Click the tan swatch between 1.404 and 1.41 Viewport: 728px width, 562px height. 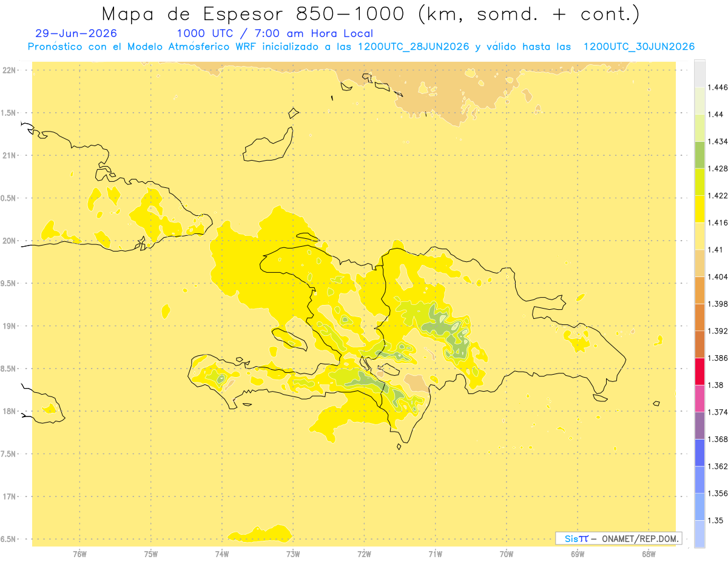699,263
